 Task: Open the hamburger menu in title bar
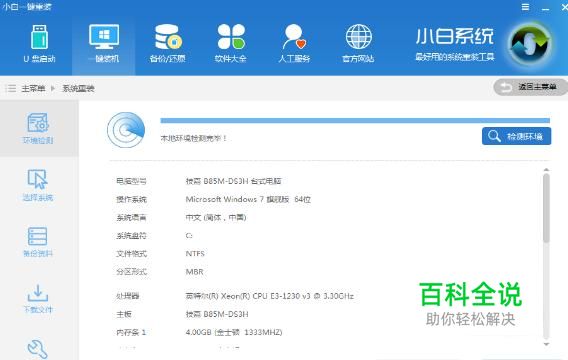525,7
